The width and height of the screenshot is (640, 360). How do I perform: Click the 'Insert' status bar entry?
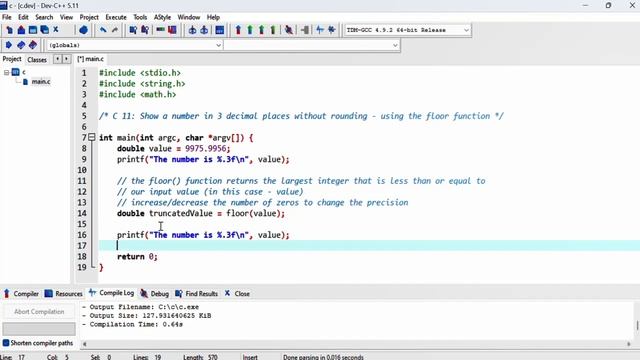click(250, 357)
